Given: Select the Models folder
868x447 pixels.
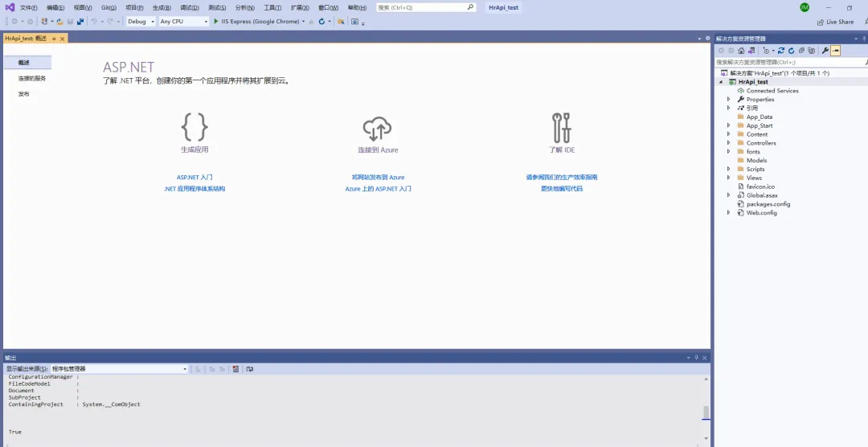Looking at the screenshot, I should pos(756,160).
